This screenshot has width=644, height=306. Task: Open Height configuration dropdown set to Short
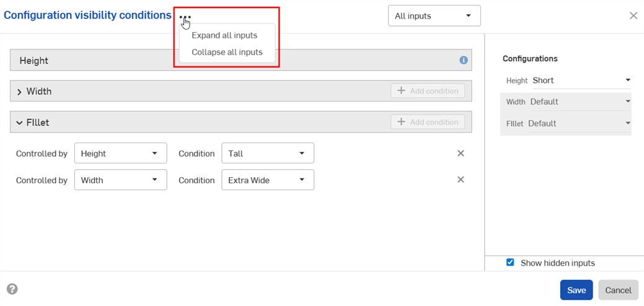click(581, 81)
